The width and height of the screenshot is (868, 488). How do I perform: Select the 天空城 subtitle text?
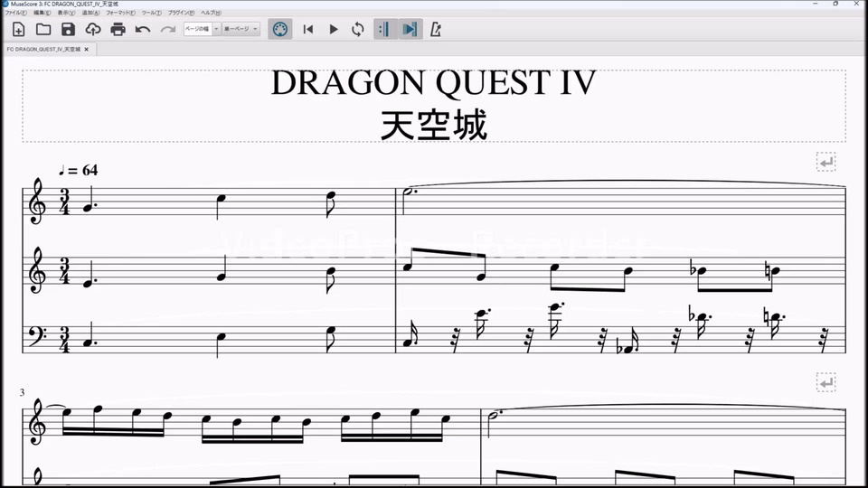click(x=433, y=125)
